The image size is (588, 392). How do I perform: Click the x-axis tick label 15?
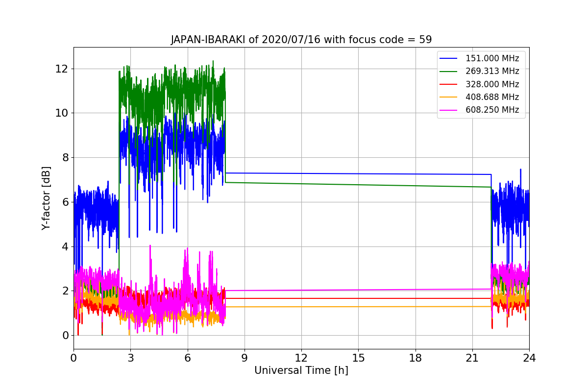[x=358, y=358]
